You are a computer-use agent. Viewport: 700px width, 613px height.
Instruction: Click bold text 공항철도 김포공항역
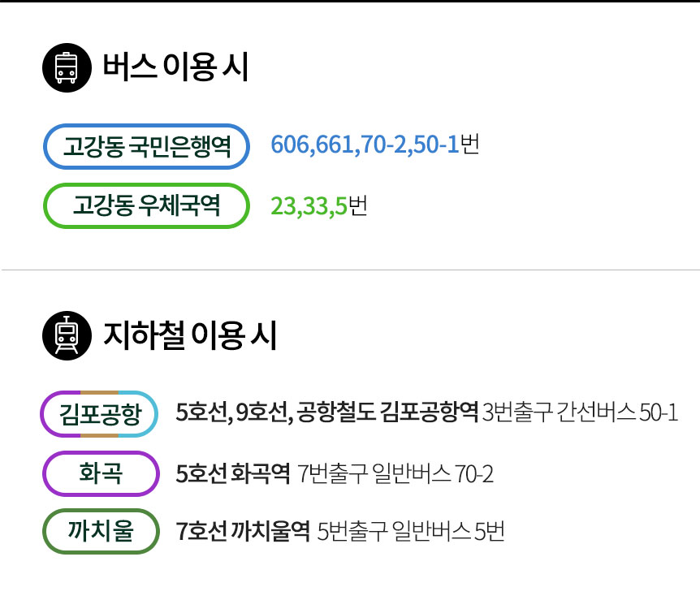pos(387,413)
